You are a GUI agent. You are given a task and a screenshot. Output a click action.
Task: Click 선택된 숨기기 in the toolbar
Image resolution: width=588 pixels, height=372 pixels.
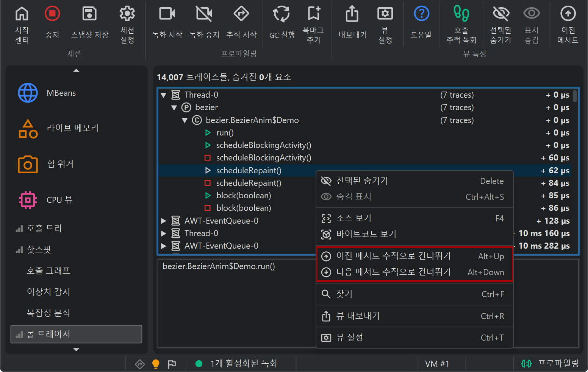coord(500,24)
